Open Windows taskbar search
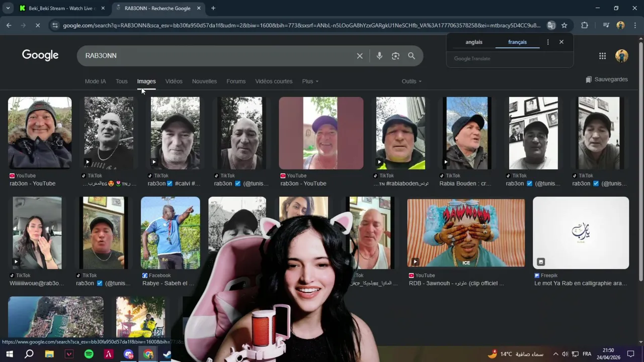The height and width of the screenshot is (362, 644). 29,354
